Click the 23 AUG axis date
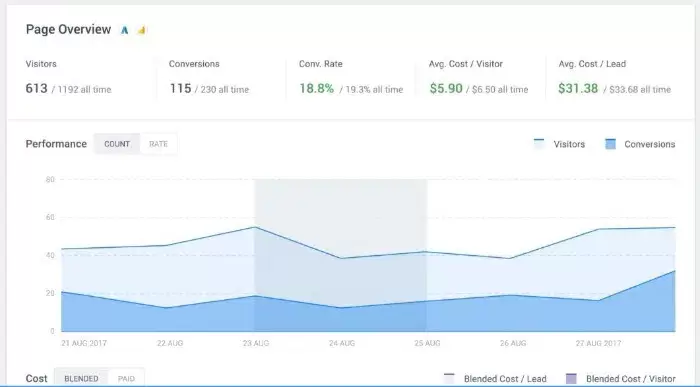The width and height of the screenshot is (700, 387). (256, 343)
